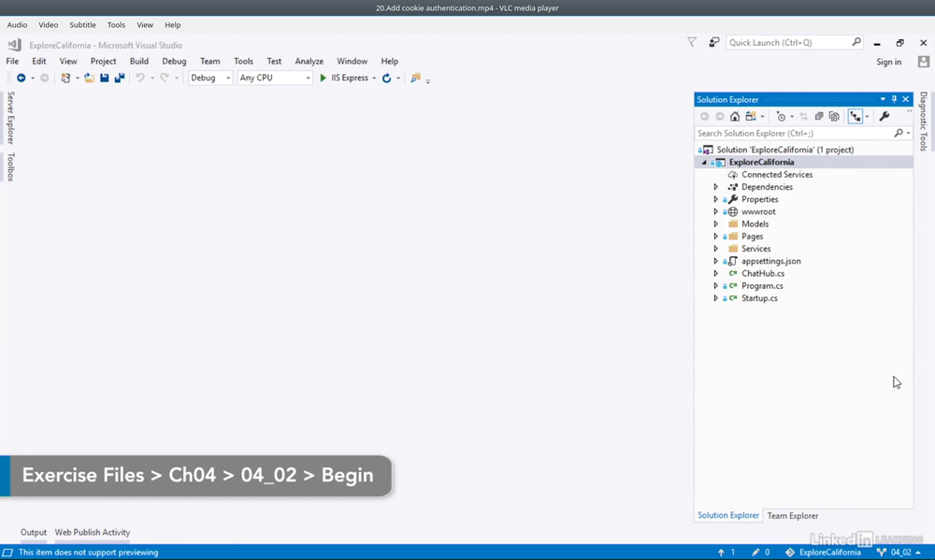Open the Project menu
Screen dimensions: 935x560
click(103, 61)
